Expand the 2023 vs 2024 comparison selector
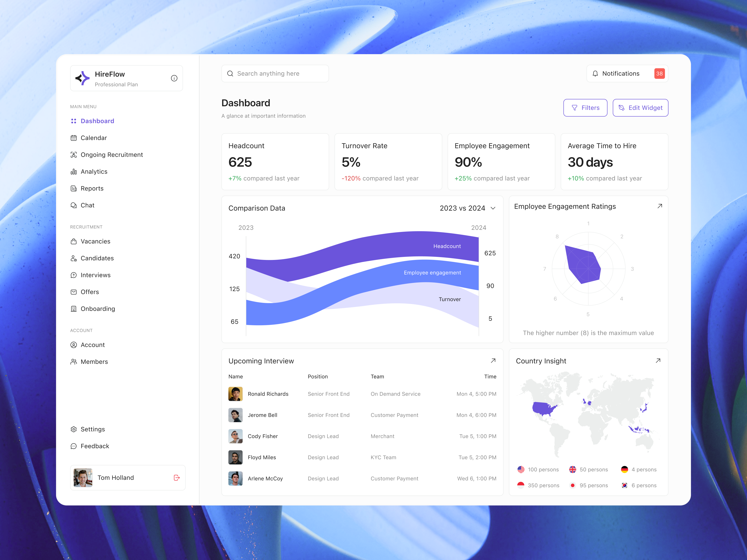The image size is (747, 560). point(467,208)
